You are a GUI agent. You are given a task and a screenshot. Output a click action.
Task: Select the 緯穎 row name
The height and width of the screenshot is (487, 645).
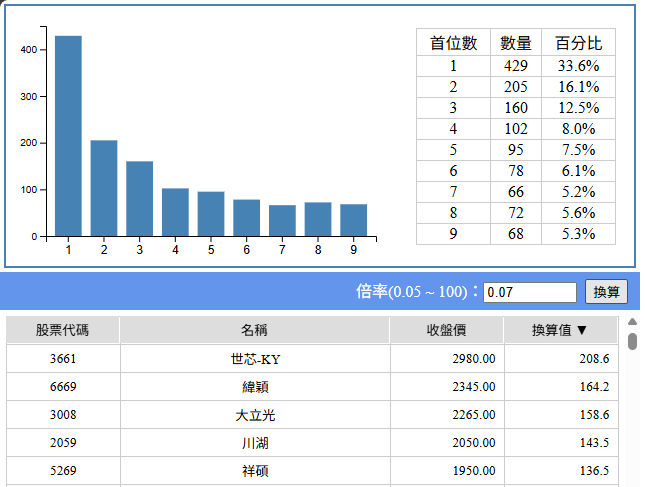[x=254, y=387]
